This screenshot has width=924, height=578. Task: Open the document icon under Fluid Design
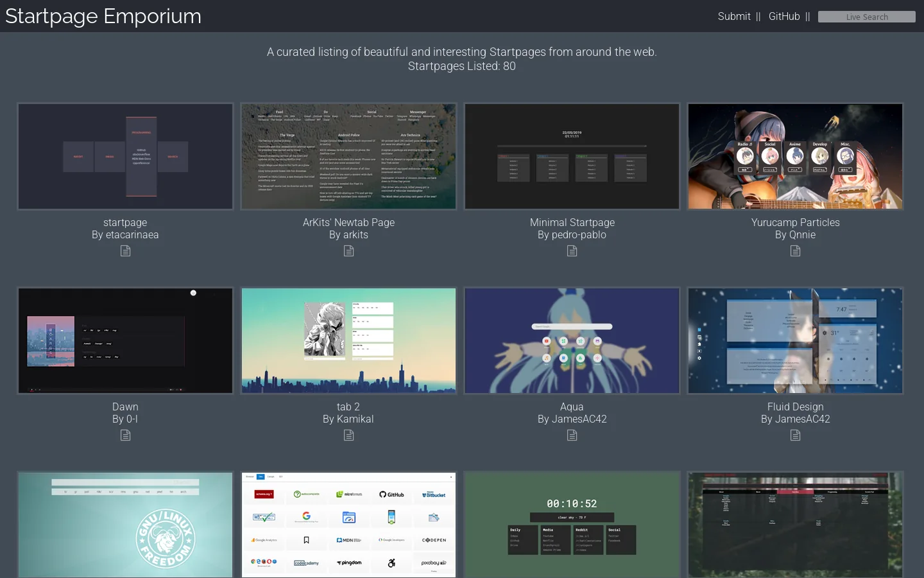796,435
